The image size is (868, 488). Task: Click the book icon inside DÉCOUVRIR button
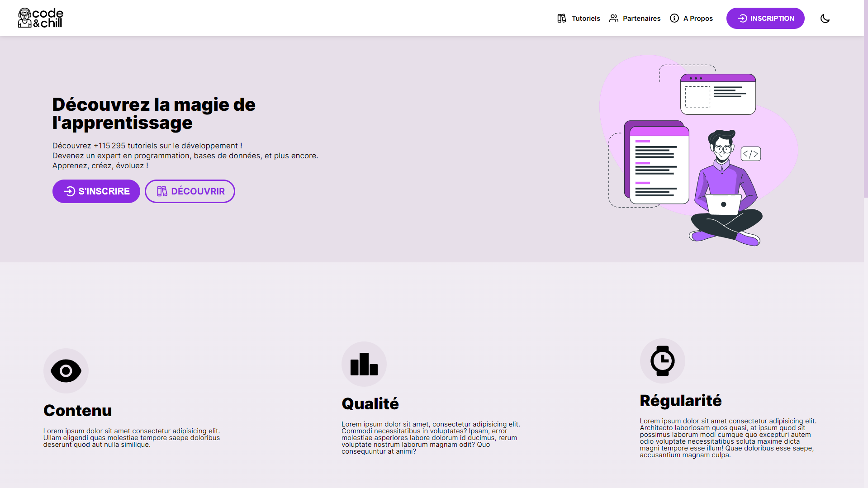click(x=161, y=191)
